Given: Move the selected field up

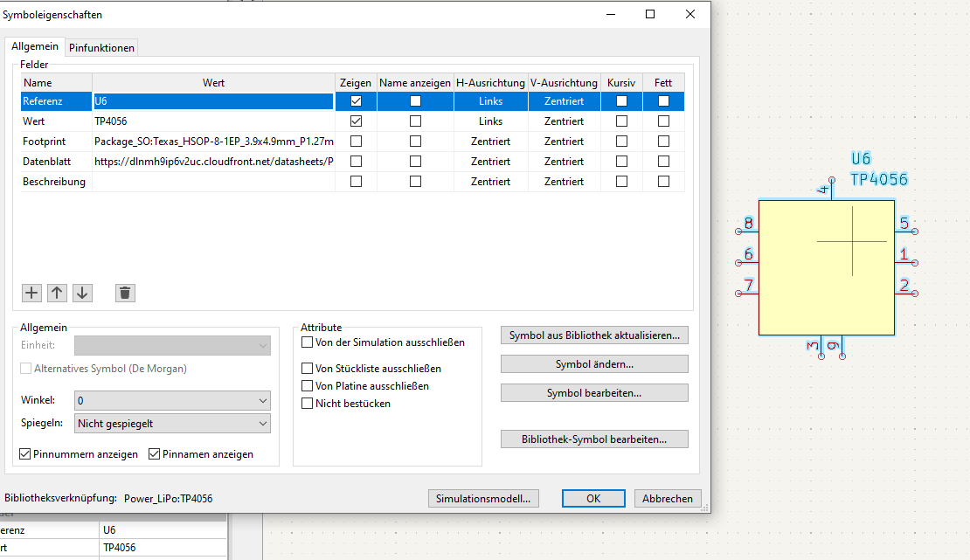Looking at the screenshot, I should [57, 293].
